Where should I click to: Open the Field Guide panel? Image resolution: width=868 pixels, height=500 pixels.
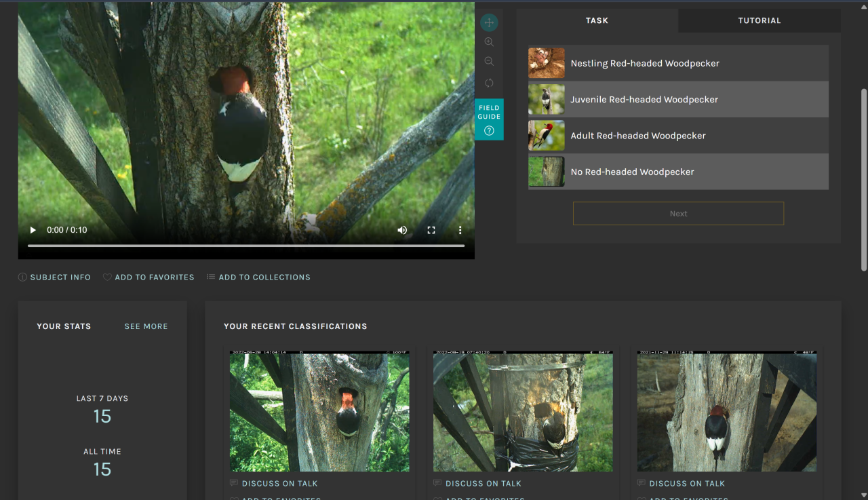click(x=489, y=119)
